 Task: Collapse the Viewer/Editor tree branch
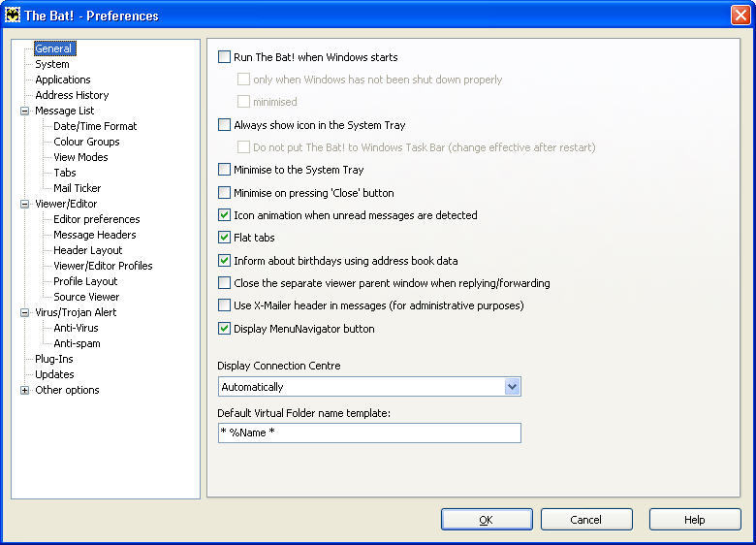pyautogui.click(x=24, y=204)
